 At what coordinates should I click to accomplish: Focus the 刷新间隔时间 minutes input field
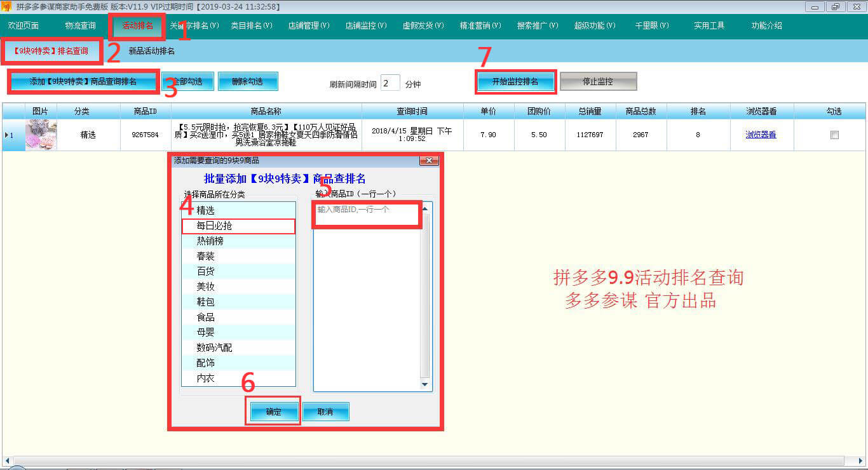tap(390, 83)
